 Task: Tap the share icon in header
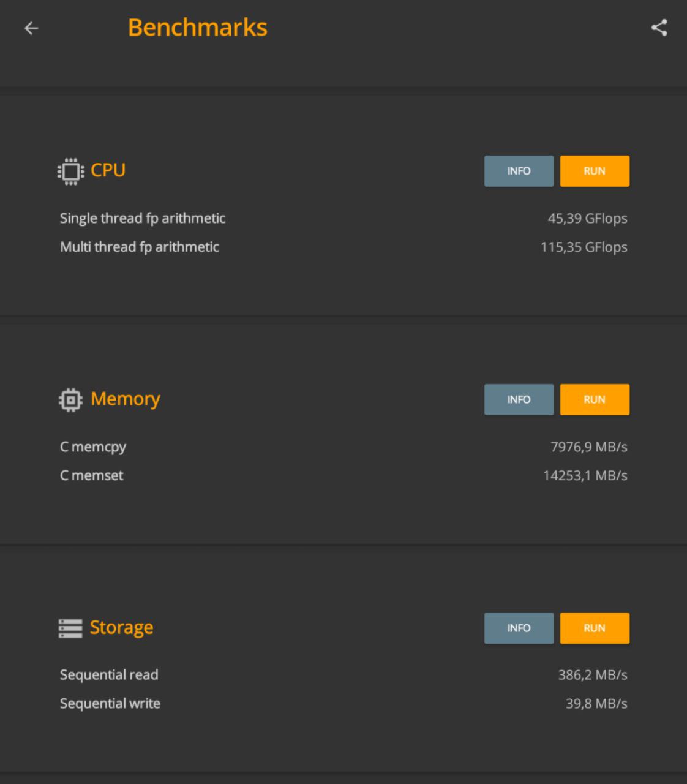pos(659,28)
